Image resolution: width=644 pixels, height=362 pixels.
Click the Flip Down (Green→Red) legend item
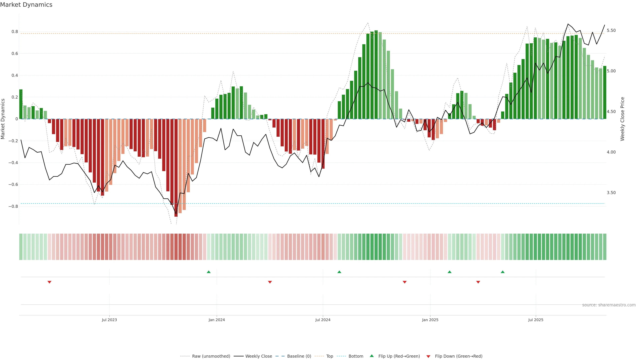coord(459,356)
